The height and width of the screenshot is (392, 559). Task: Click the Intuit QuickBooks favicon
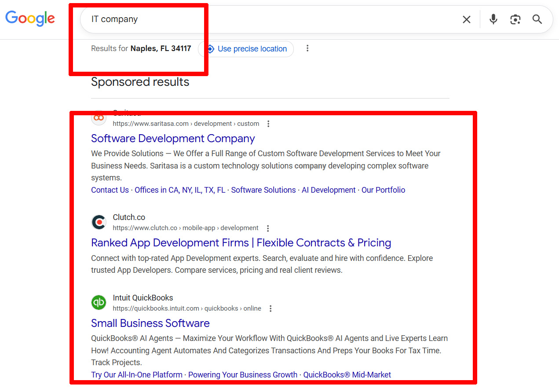(x=99, y=302)
